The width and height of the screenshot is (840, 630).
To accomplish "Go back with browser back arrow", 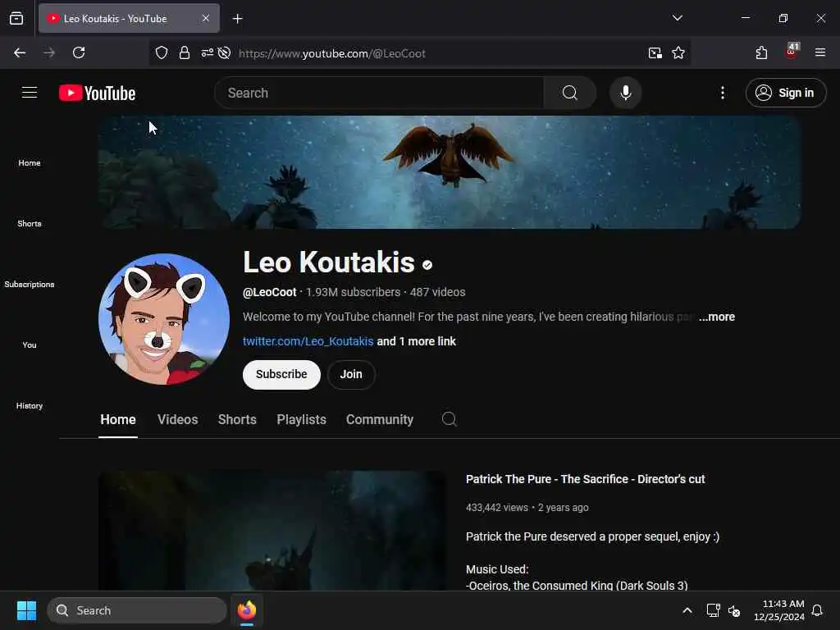I will coord(20,52).
